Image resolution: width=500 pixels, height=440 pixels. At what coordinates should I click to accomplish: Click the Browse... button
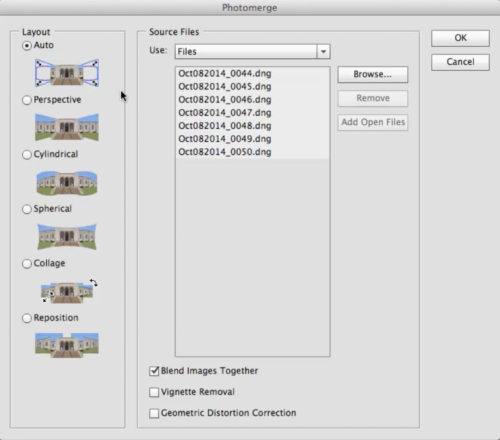[x=373, y=74]
